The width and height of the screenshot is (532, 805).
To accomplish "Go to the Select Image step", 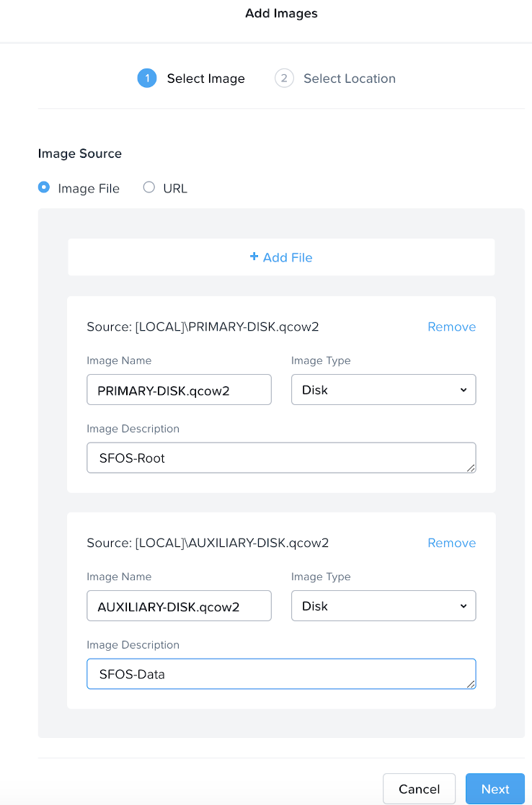I will pos(192,78).
